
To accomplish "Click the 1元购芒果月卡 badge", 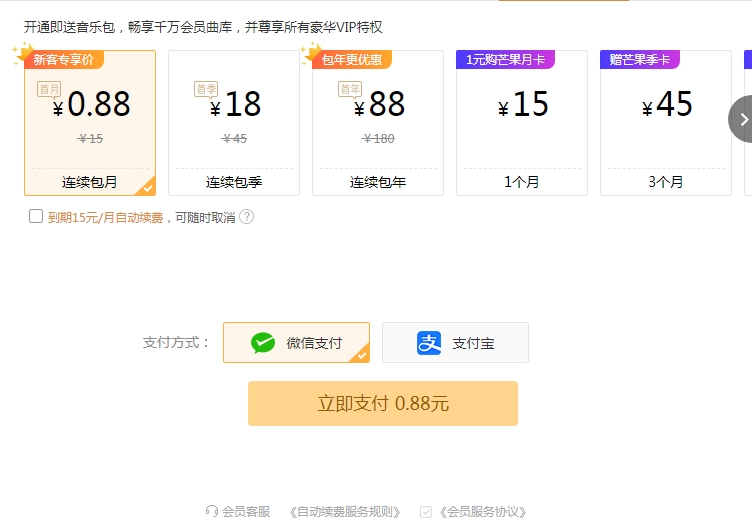I will tap(505, 59).
